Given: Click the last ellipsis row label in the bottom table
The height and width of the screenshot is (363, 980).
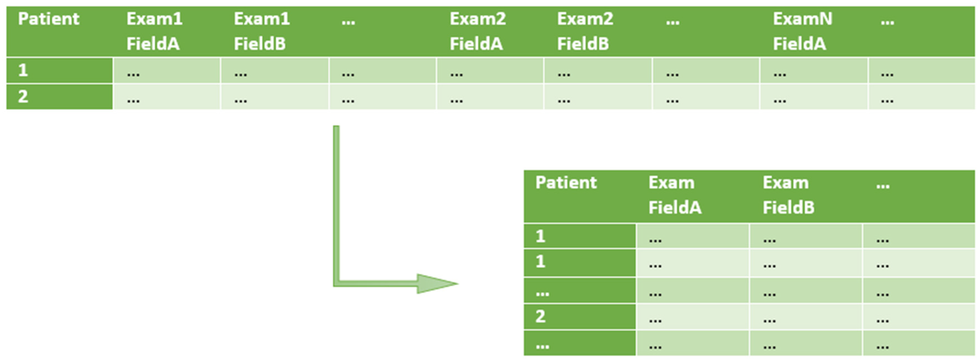Looking at the screenshot, I should tap(580, 343).
